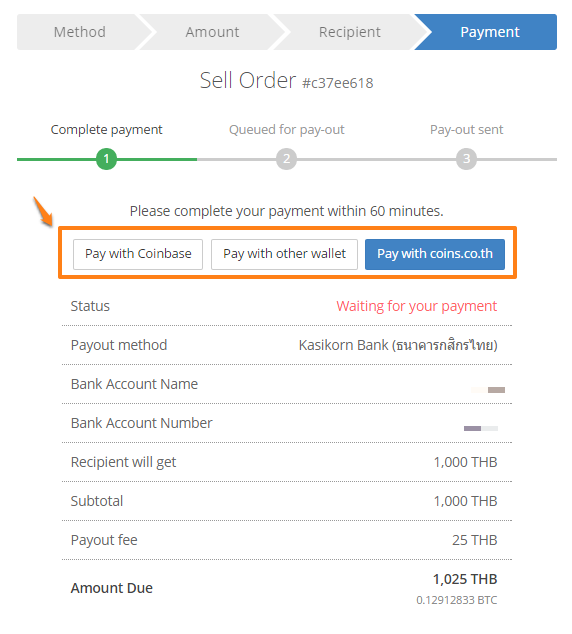Click the orange arrow pointer icon
Image resolution: width=572 pixels, height=634 pixels.
(x=42, y=211)
